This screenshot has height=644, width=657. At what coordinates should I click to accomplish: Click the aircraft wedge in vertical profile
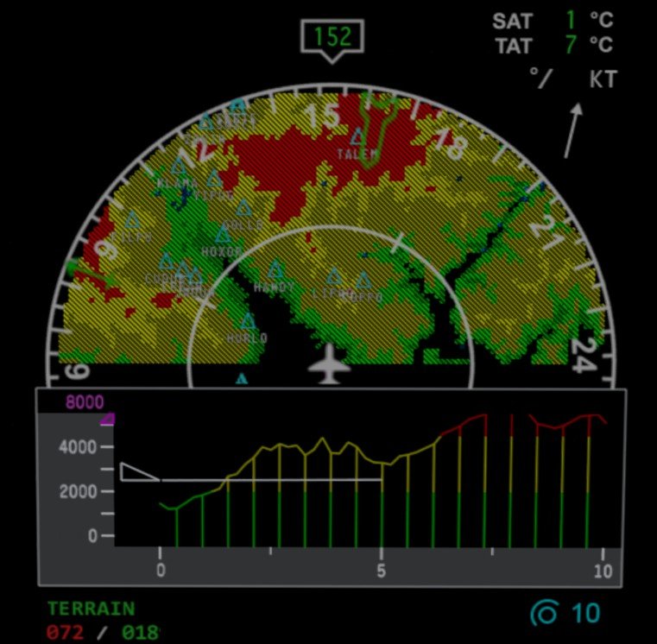140,472
